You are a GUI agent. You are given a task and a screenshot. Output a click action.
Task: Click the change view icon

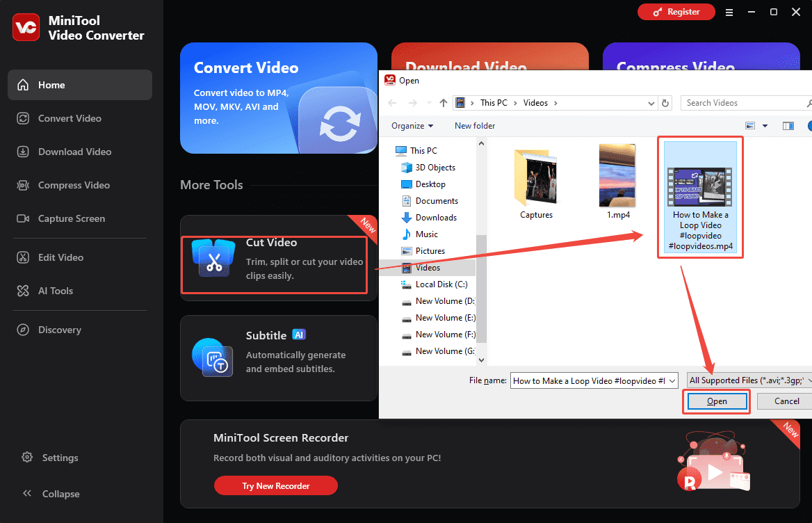[x=750, y=126]
